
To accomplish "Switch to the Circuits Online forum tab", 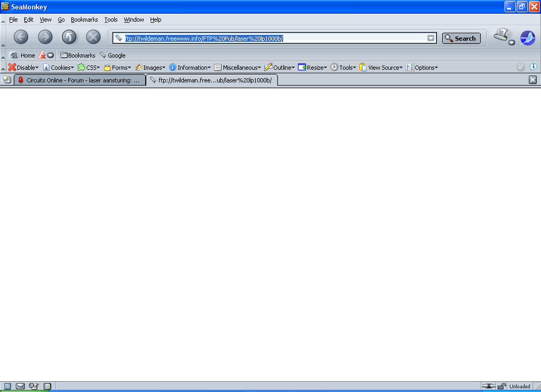I will 80,80.
